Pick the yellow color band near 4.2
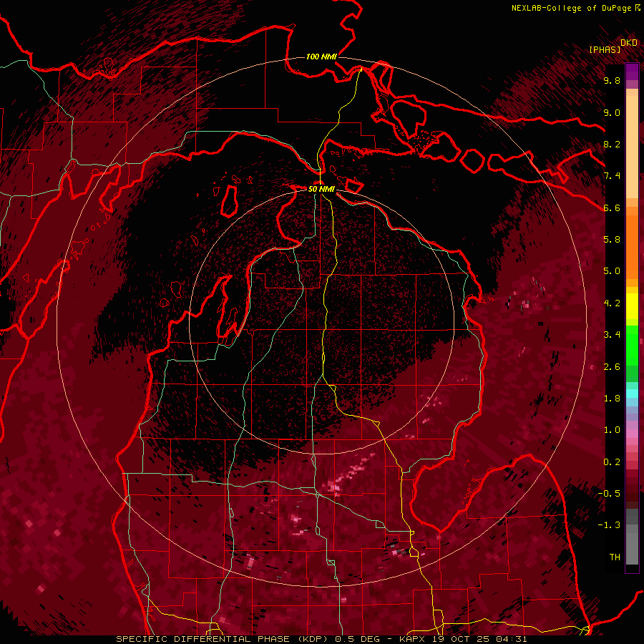The width and height of the screenshot is (644, 644). click(632, 306)
